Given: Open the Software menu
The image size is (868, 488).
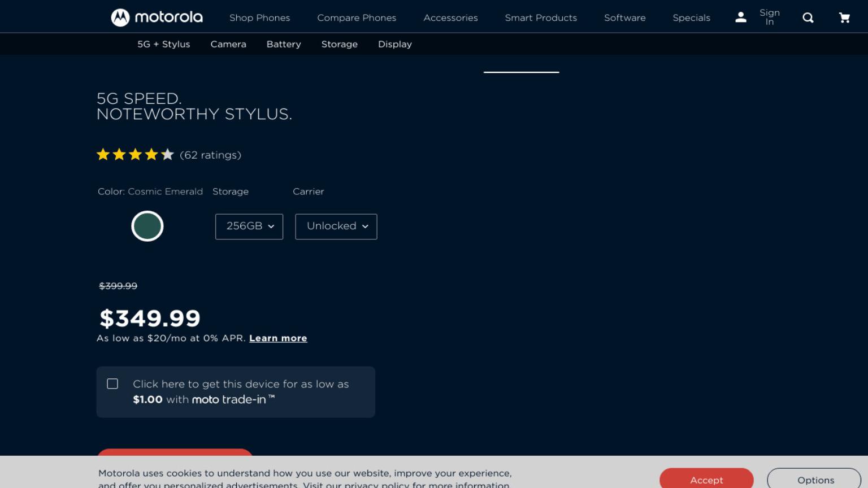Looking at the screenshot, I should [624, 18].
